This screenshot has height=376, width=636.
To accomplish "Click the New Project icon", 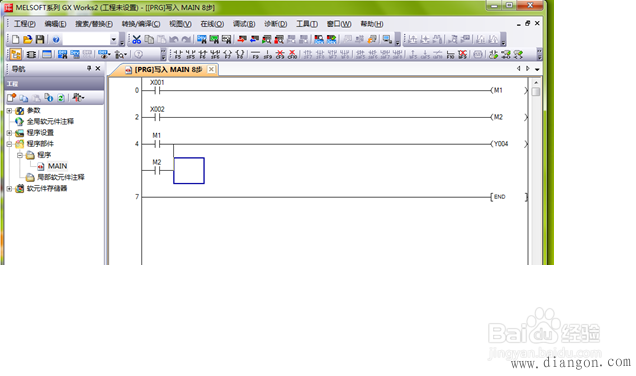I will tap(15, 39).
